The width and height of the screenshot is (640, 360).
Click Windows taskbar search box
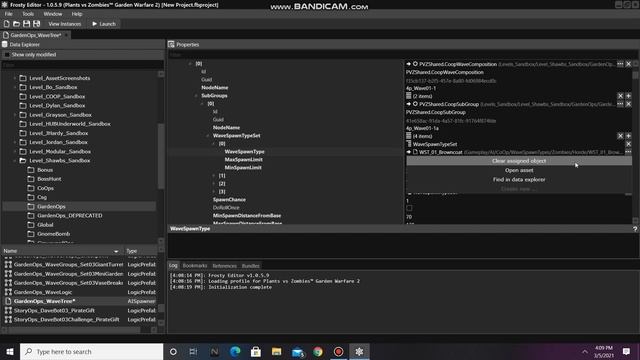pos(91,351)
